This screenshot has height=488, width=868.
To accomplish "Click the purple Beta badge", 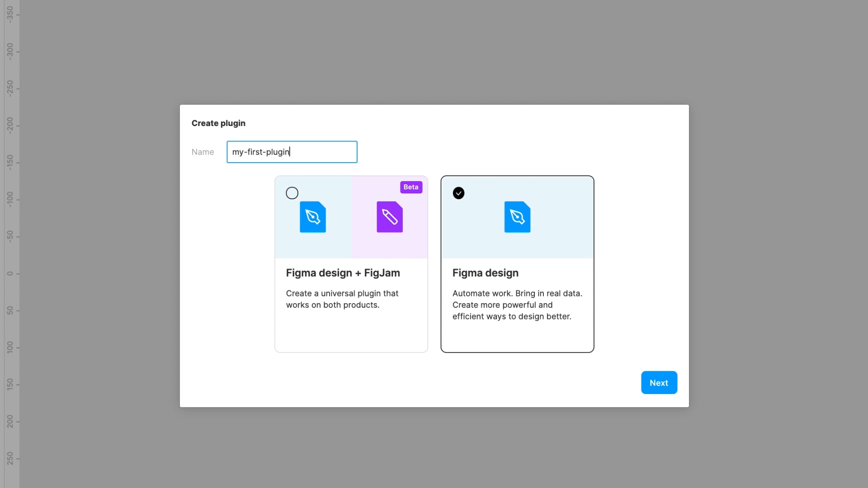I will (x=410, y=187).
